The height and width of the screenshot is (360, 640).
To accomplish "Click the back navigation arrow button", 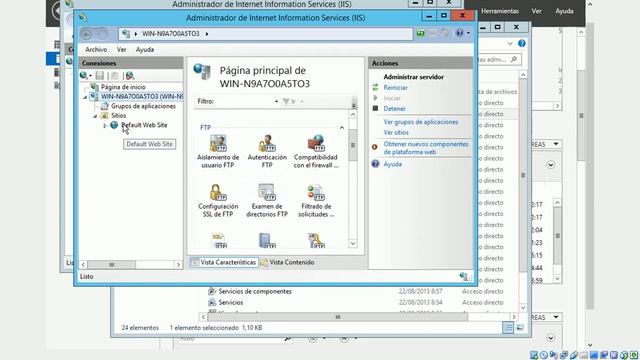I will coord(86,34).
